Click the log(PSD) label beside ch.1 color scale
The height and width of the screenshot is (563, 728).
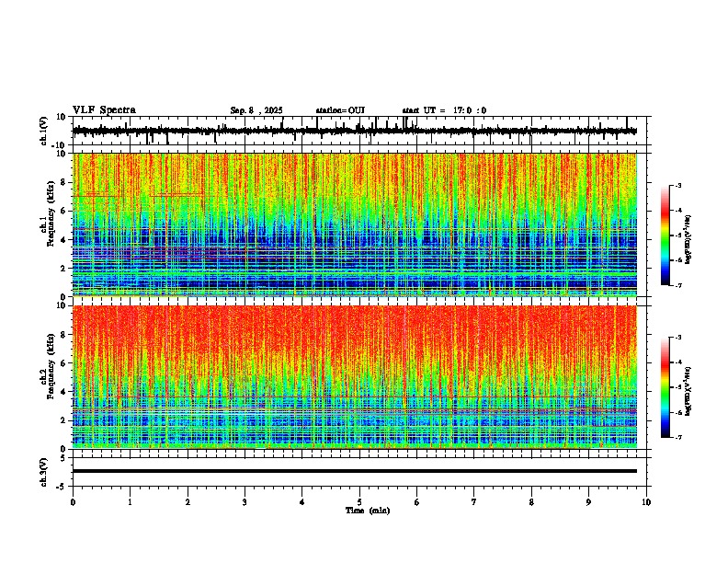pos(688,239)
